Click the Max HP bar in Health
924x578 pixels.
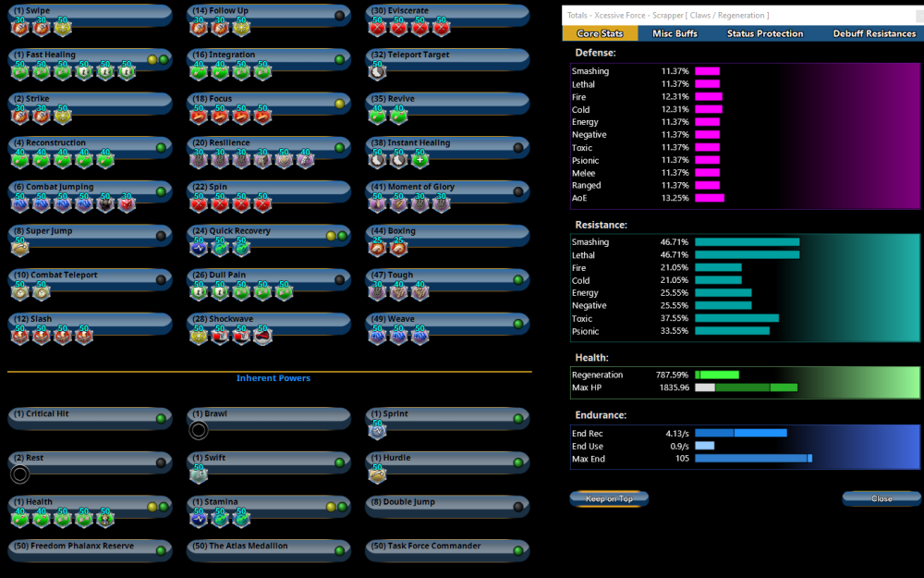(746, 387)
